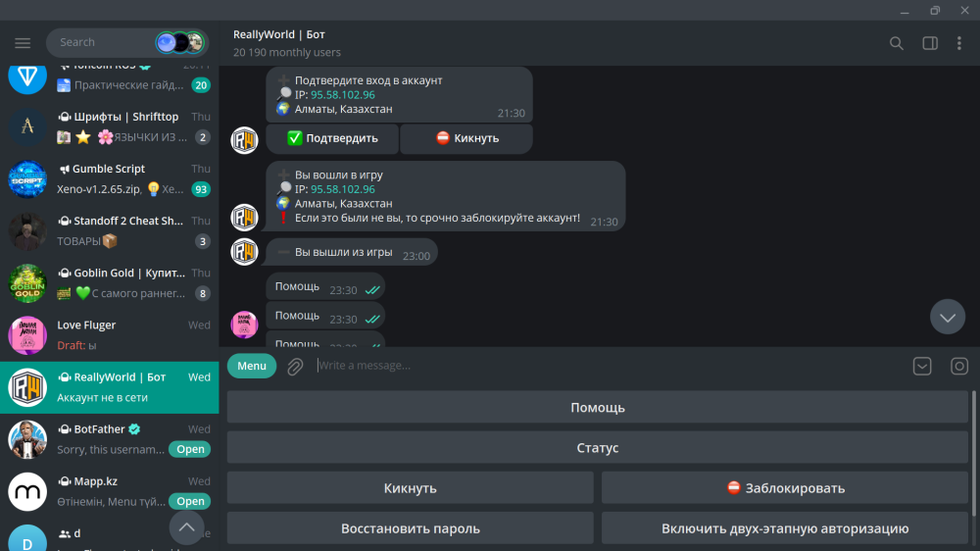The image size is (980, 551).
Task: Open the Шрифты | Shrifttop channel
Action: [110, 126]
